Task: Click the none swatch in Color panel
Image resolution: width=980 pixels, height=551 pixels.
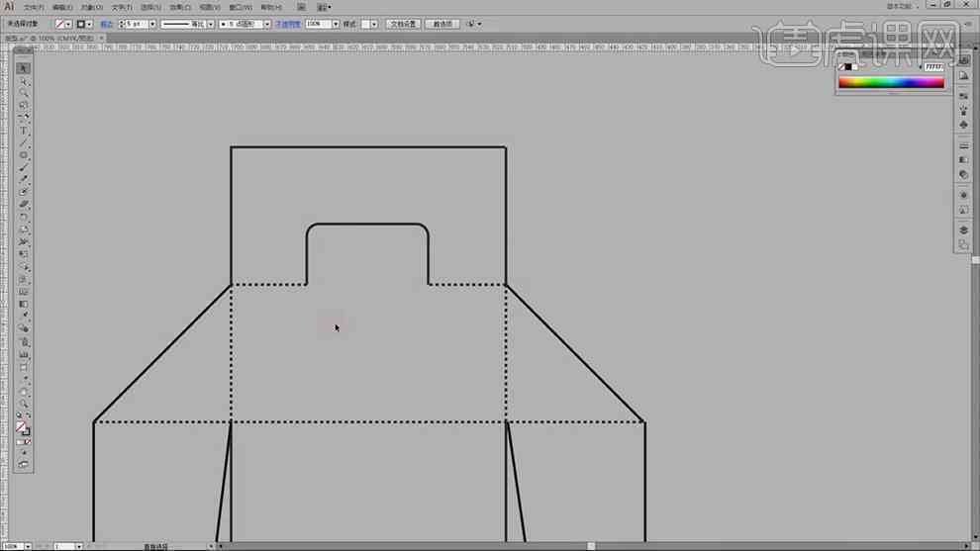Action: coord(841,67)
